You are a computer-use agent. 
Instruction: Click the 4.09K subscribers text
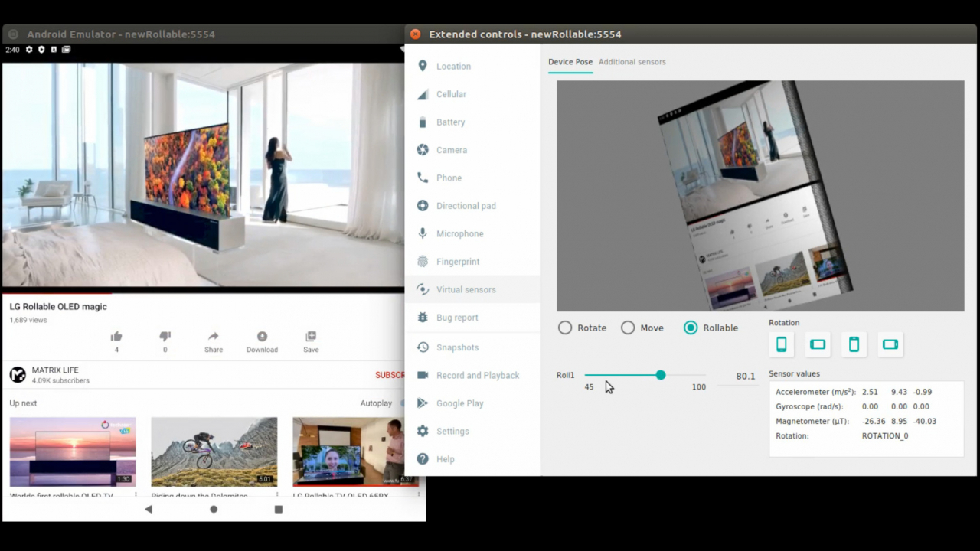click(x=60, y=380)
